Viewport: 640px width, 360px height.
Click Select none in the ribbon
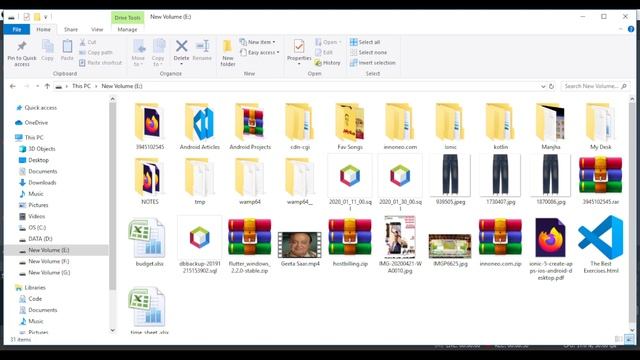pyautogui.click(x=369, y=52)
